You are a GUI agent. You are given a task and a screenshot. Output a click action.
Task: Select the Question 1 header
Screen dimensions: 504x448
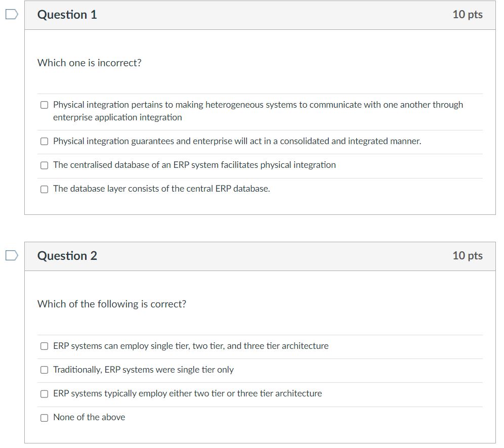(67, 15)
